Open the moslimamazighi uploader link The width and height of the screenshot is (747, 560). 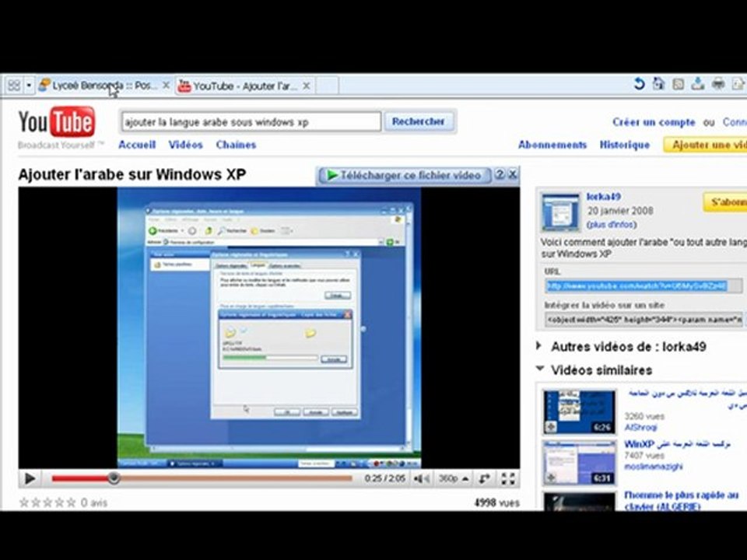pos(653,467)
